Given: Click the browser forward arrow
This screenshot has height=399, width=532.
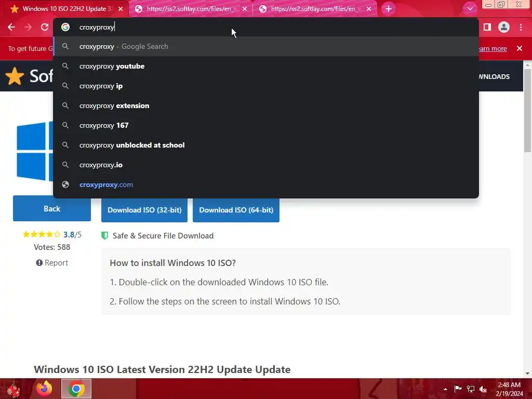Looking at the screenshot, I should point(28,27).
